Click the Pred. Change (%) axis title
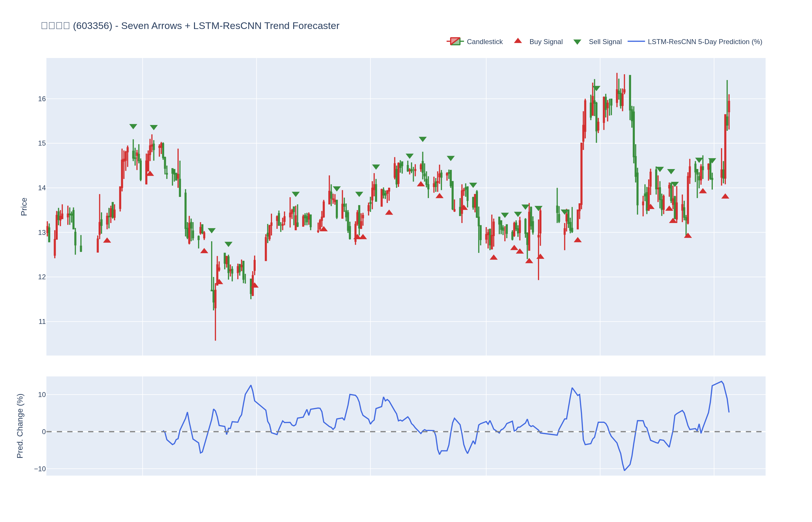 20,426
